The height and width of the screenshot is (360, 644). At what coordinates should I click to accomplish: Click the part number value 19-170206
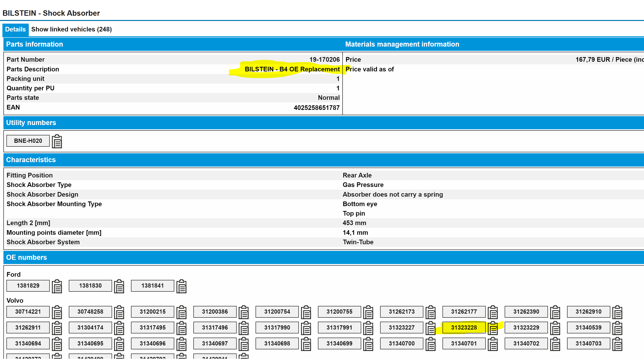324,60
